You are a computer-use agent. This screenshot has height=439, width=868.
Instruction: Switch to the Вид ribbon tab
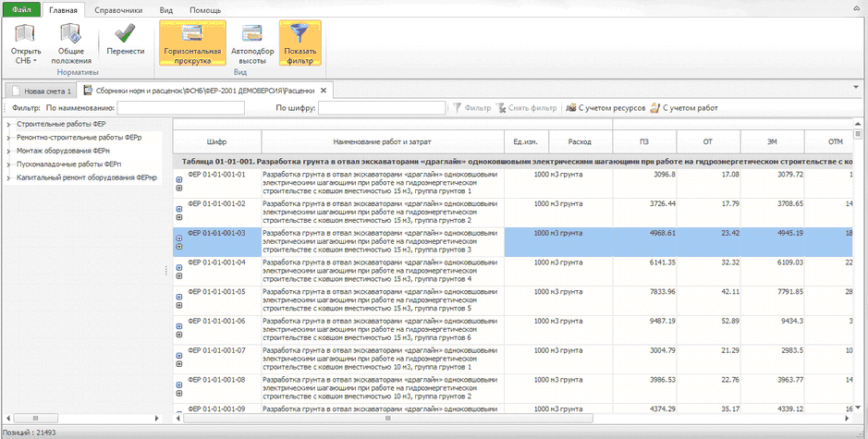(165, 10)
